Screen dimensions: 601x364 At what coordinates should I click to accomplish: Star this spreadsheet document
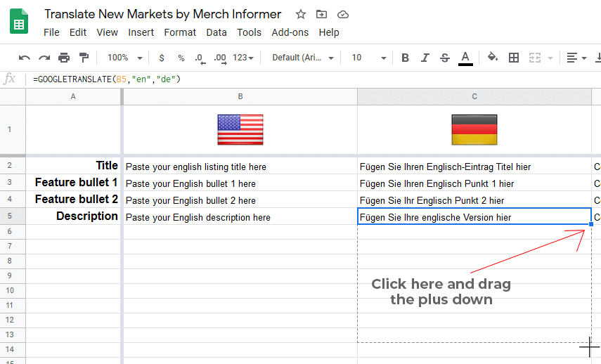click(301, 15)
